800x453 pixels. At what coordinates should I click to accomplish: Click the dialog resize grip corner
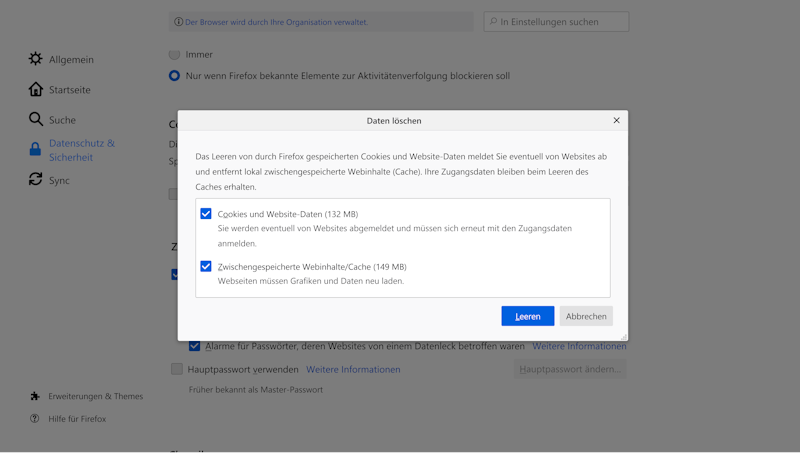[x=623, y=337]
